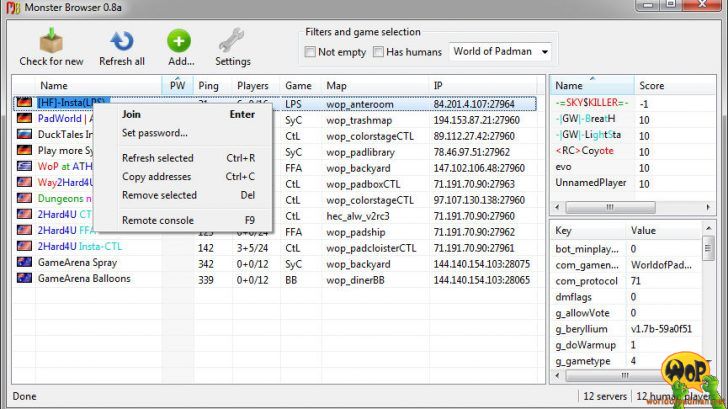728x409 pixels.
Task: Sort servers by Map column header
Action: [375, 85]
